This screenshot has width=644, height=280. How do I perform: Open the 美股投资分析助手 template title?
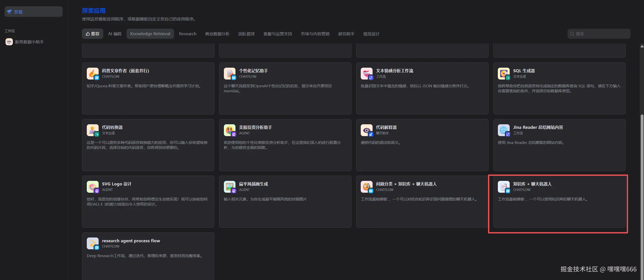tap(255, 127)
